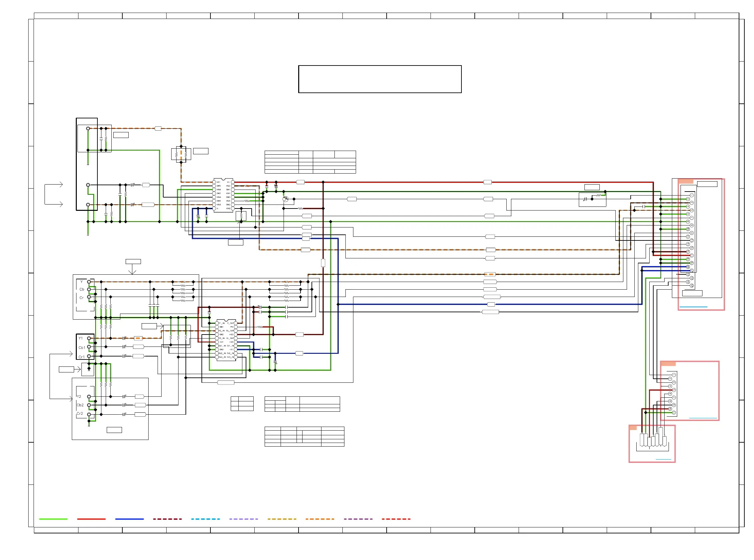
Task: Click the "-V2" pin label
Action: coord(231,342)
